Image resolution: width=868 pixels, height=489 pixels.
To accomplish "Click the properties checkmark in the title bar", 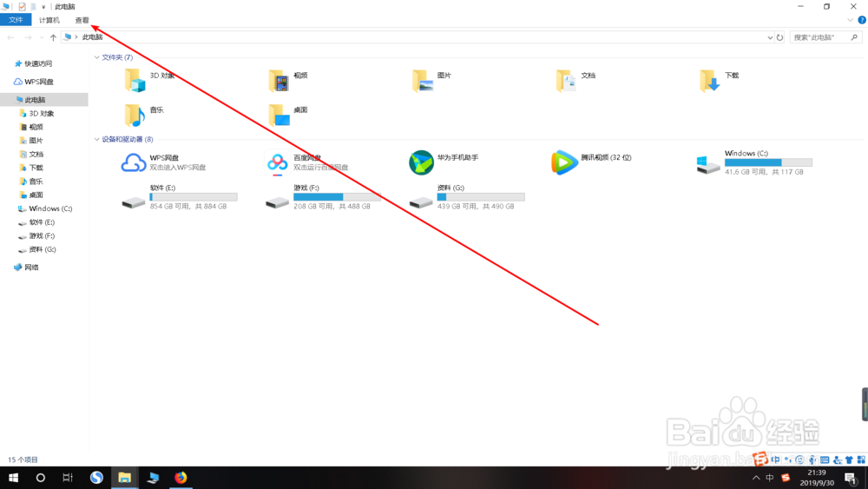I will tap(23, 7).
